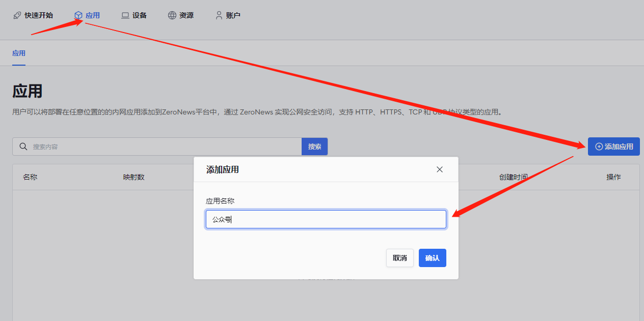
Task: Click the rocket icon beside 快速开始
Action: point(17,15)
